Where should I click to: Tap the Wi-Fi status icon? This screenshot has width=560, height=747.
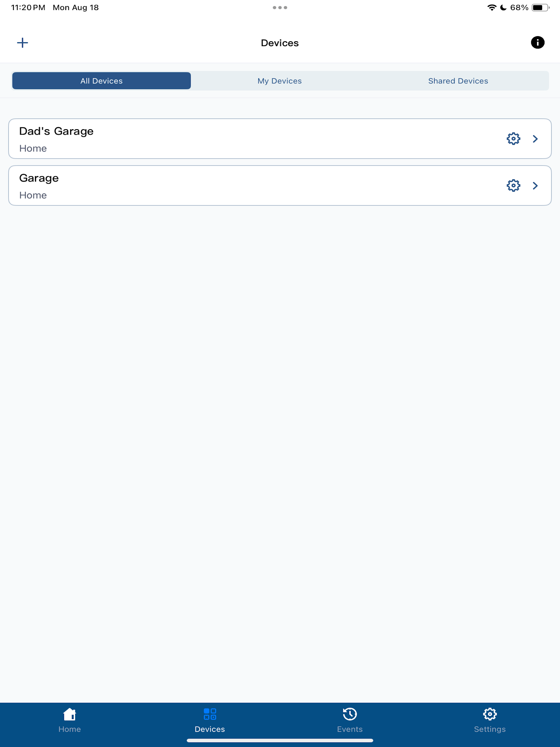point(492,7)
